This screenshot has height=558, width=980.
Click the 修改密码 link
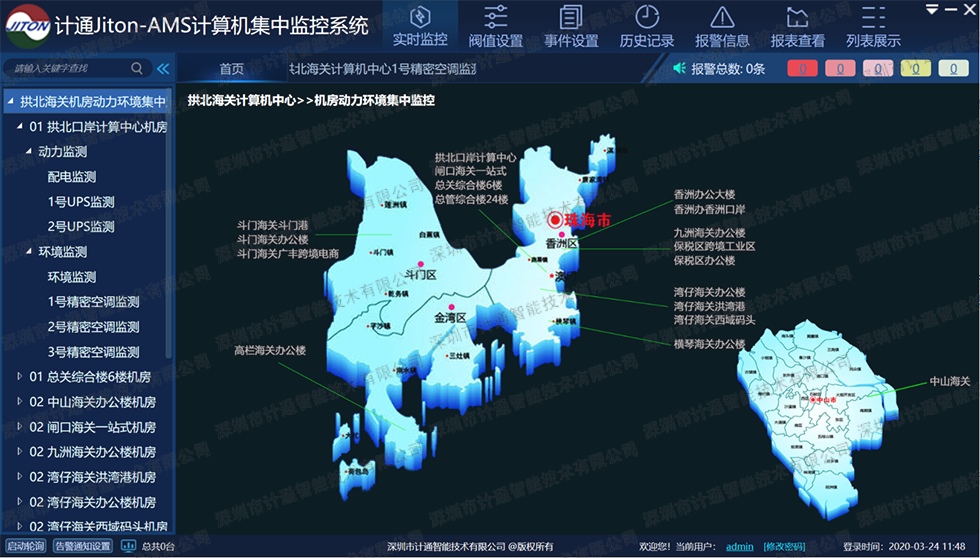[x=784, y=547]
